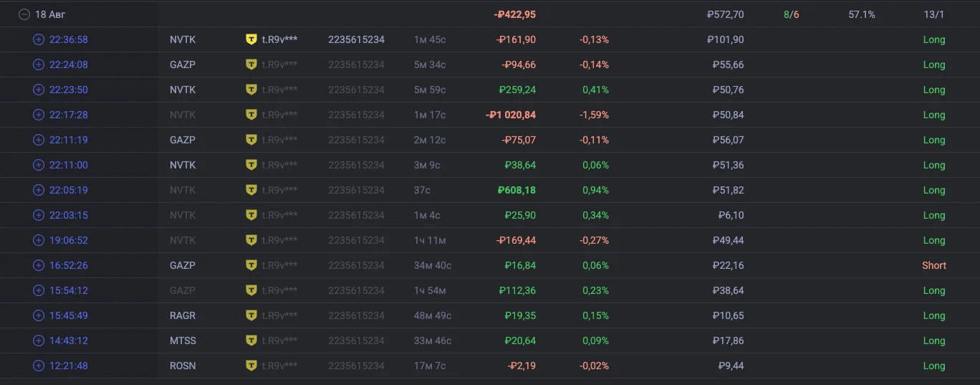
Task: Click the ₽608,18 profit value
Action: pos(517,190)
